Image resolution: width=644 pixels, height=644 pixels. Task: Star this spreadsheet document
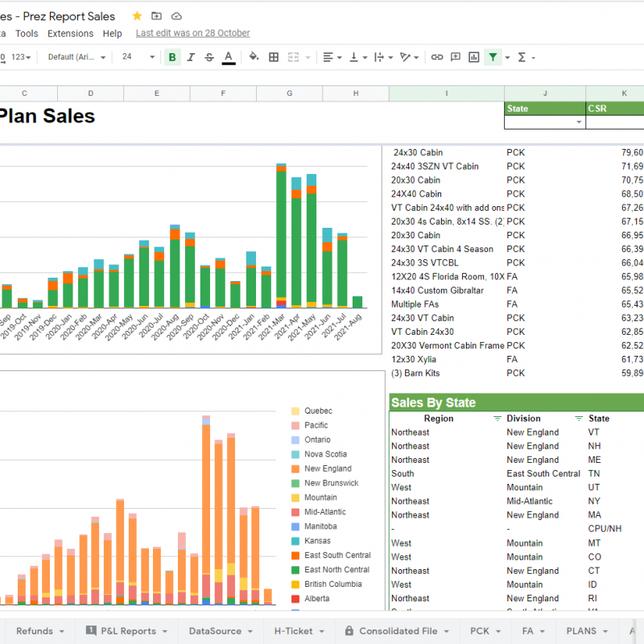coord(137,16)
